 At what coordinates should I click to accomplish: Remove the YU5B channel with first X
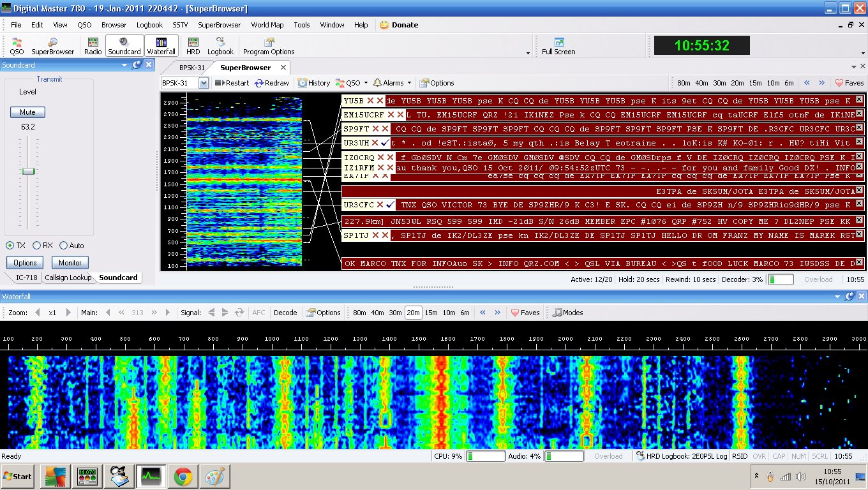[370, 101]
